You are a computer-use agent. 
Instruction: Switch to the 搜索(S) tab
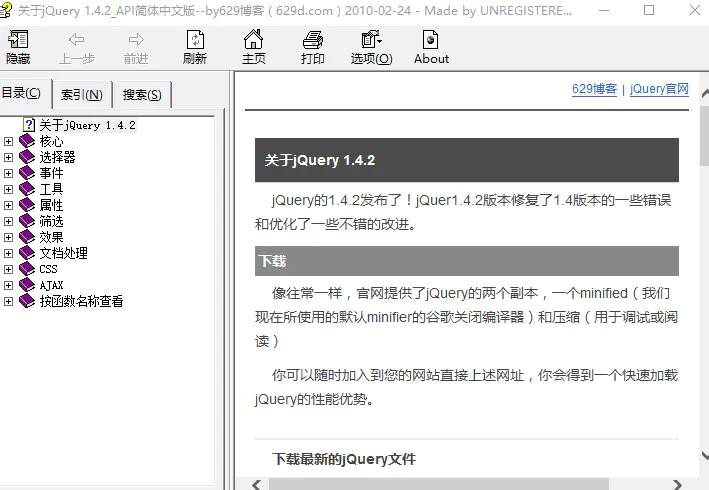click(142, 95)
